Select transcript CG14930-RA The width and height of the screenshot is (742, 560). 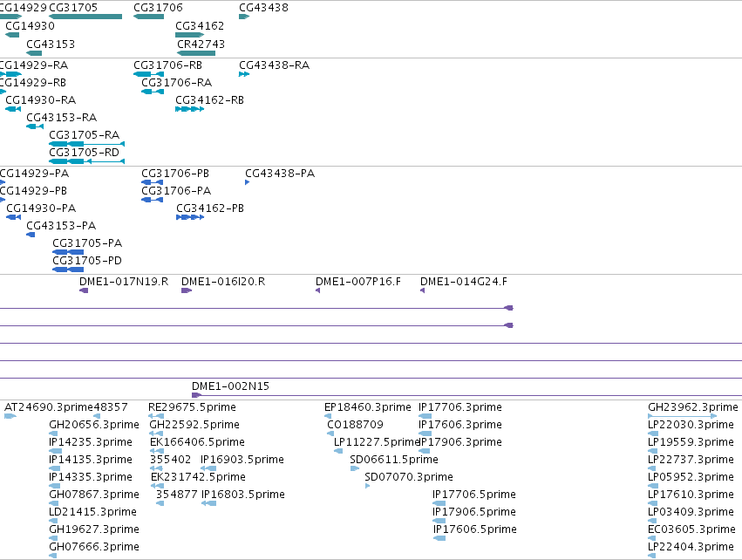(13, 109)
